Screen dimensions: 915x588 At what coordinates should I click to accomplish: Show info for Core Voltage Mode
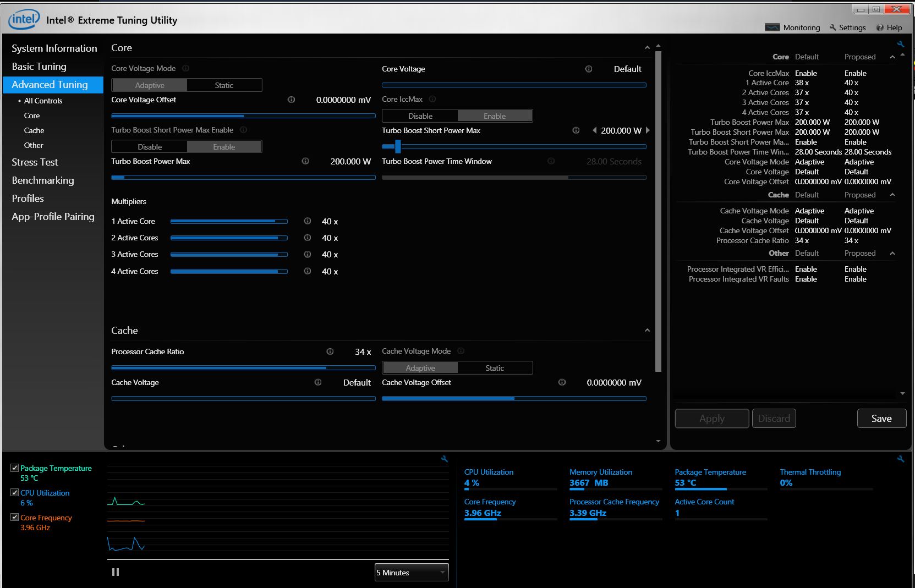tap(185, 68)
